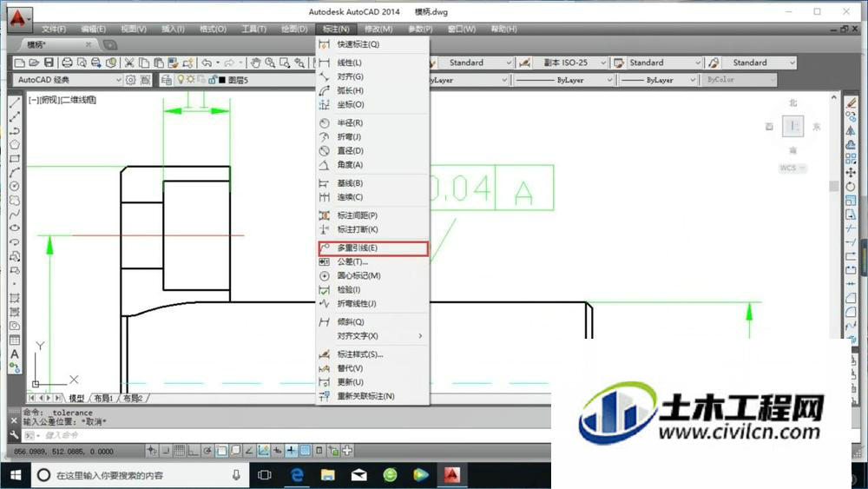Toggle Object Snap Tracking in the status bar
Viewport: 868px width, 489px height.
(249, 451)
